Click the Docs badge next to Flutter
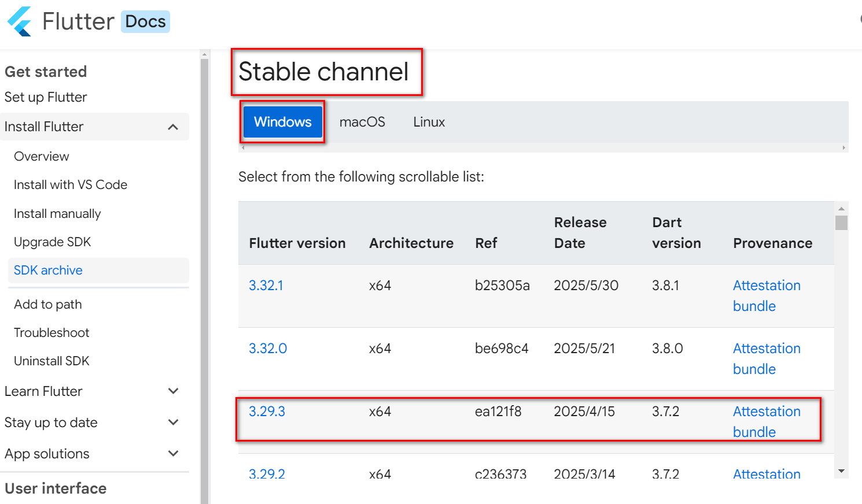Image resolution: width=862 pixels, height=504 pixels. (x=145, y=20)
